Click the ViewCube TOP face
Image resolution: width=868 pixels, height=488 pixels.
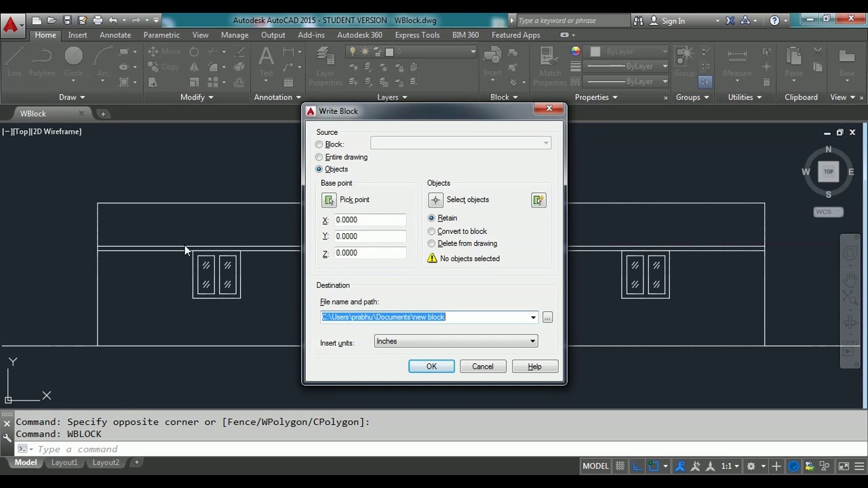(x=829, y=171)
